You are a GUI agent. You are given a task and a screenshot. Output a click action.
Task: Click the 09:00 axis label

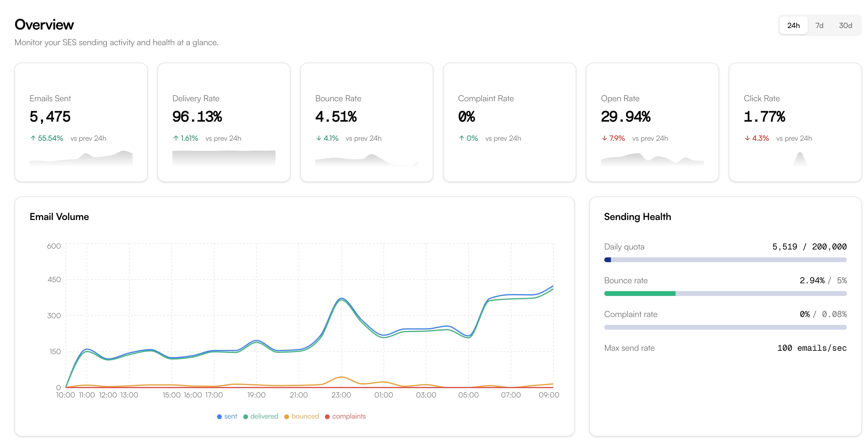click(549, 395)
